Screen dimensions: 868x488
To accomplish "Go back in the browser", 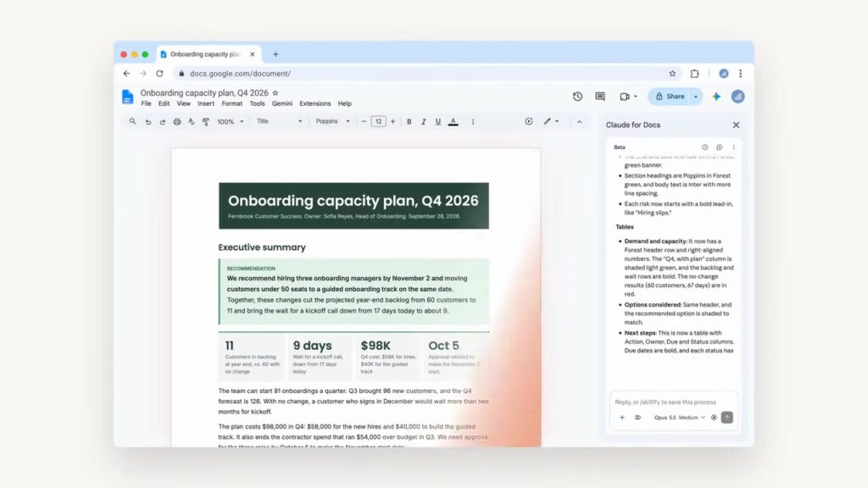I will (127, 74).
